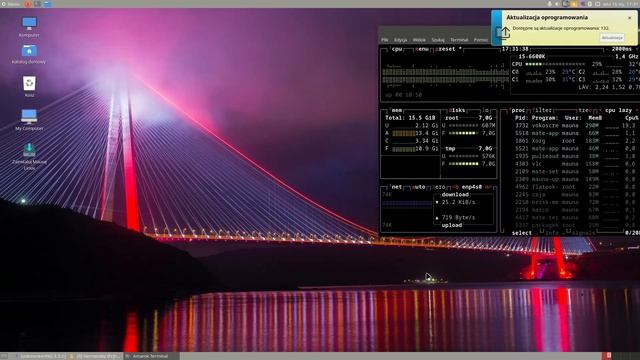Image resolution: width=640 pixels, height=360 pixels.
Task: Click the btop menu option
Action: click(422, 49)
